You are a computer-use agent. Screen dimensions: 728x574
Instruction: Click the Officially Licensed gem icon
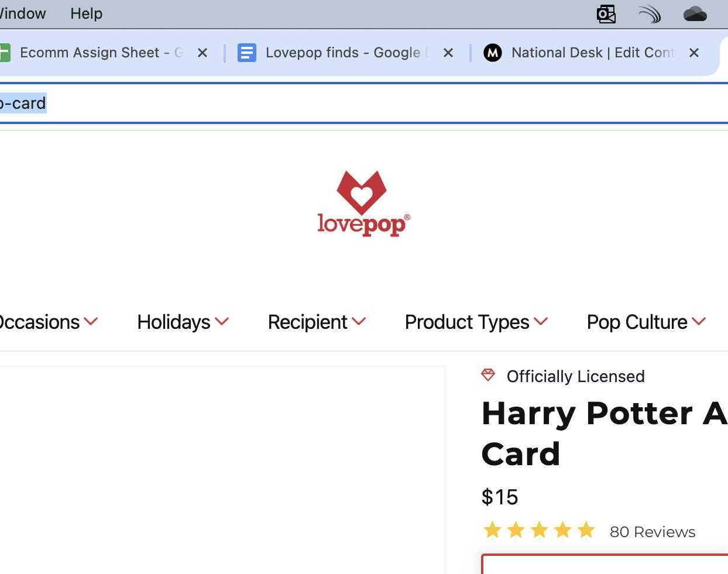(487, 374)
